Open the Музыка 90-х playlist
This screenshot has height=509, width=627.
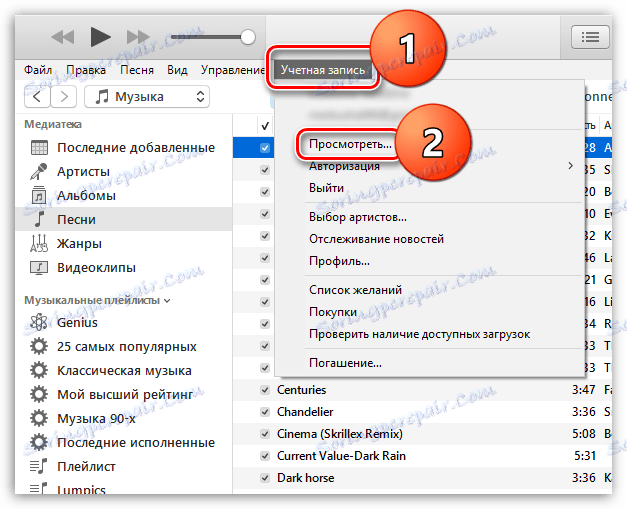[124, 418]
